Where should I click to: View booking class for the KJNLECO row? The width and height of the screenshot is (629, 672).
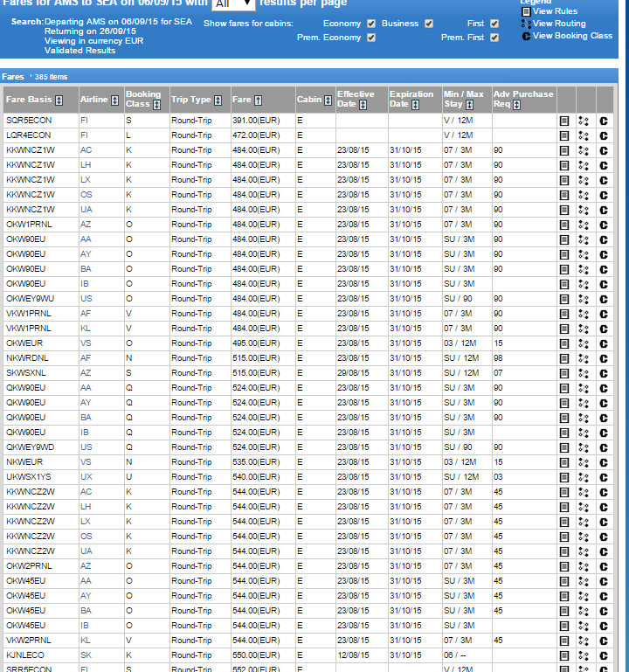[604, 655]
